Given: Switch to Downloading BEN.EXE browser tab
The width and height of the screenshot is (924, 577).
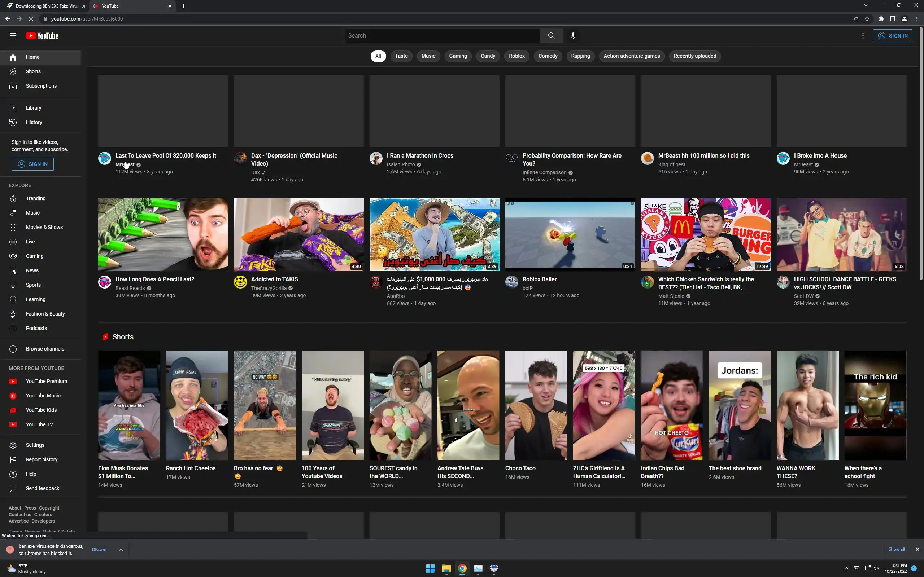Looking at the screenshot, I should coord(46,6).
